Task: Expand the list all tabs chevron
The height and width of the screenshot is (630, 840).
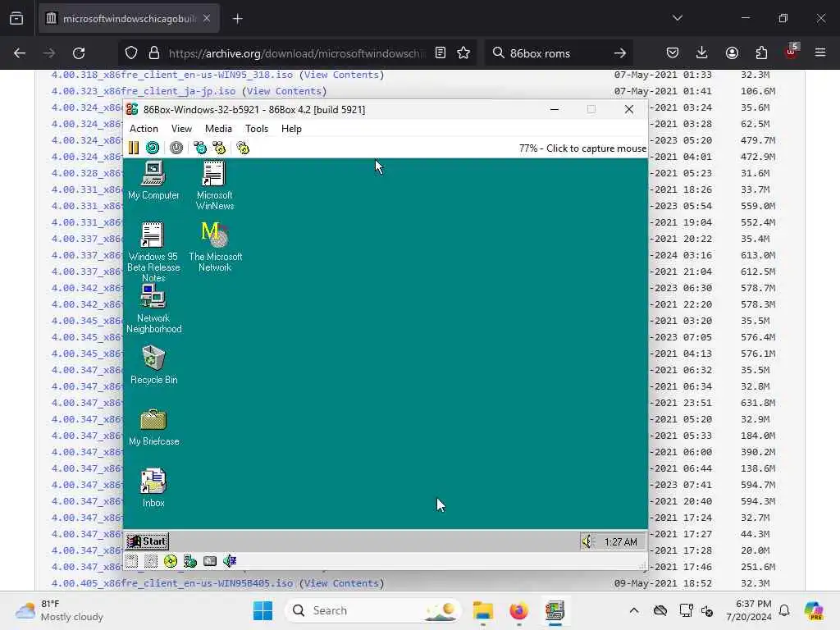Action: (677, 18)
